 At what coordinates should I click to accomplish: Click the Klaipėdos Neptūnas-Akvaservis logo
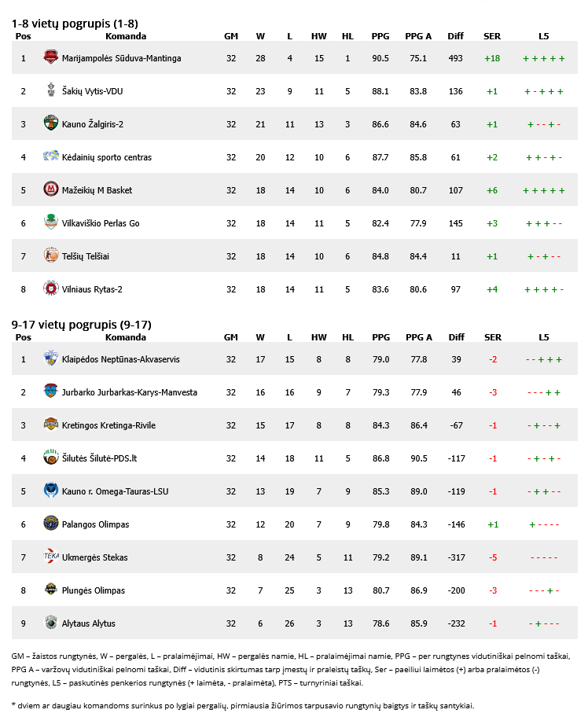(51, 359)
